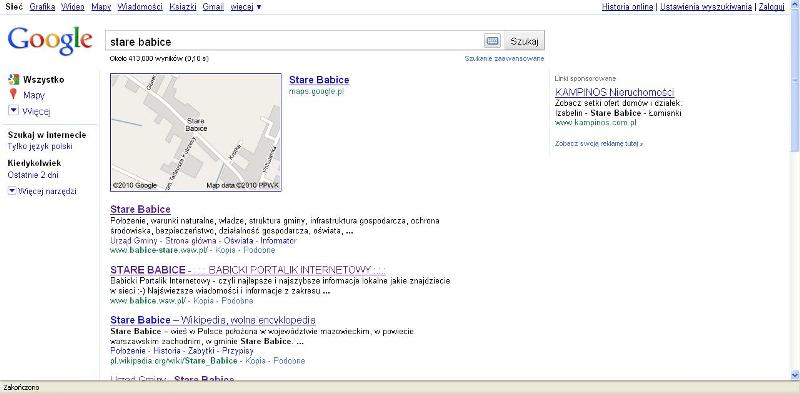The width and height of the screenshot is (800, 394).
Task: Open Szukanie zaawansowane link
Action: (504, 59)
